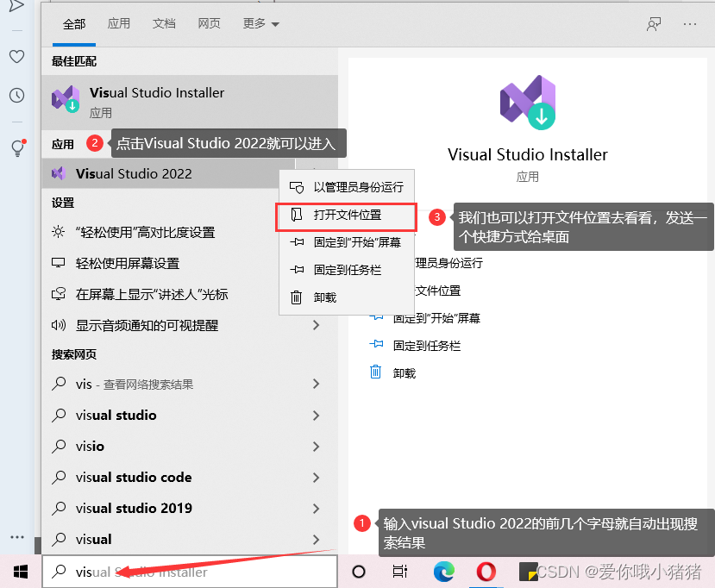Viewport: 715px width, 588px height.
Task: Switch to the 网页 search tab
Action: tap(209, 23)
